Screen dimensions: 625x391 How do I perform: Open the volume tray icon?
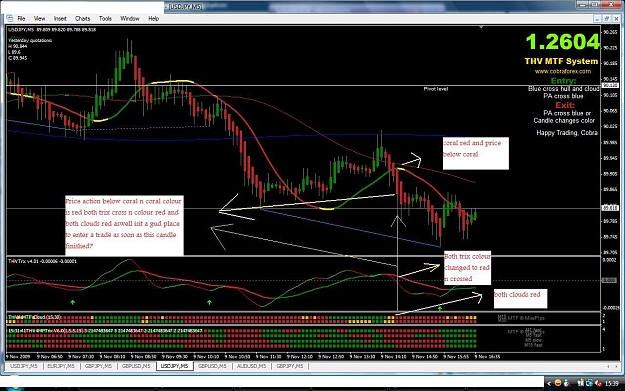[598, 383]
